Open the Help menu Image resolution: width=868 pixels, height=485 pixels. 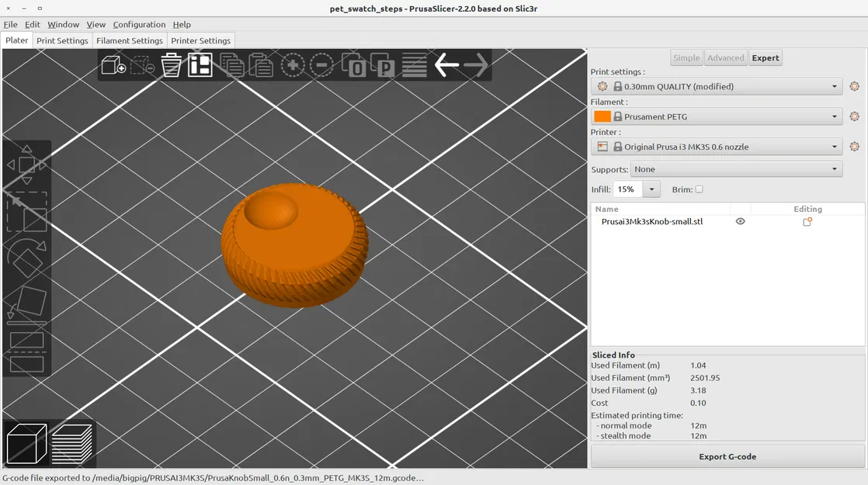pos(182,24)
